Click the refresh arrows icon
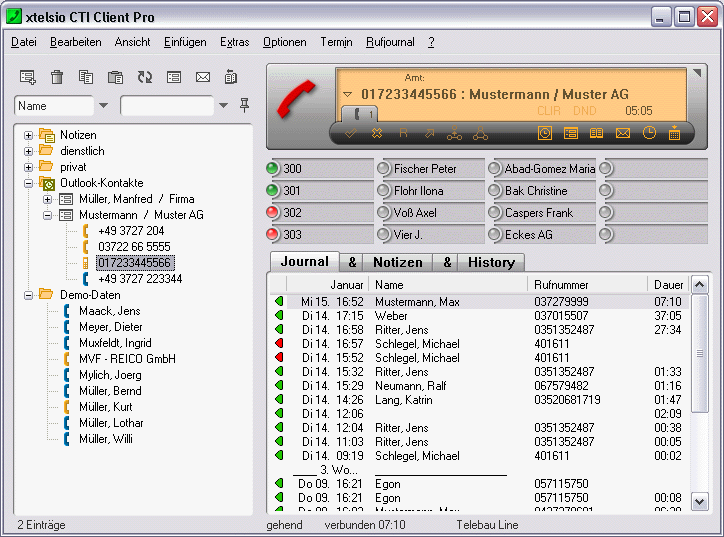This screenshot has height=537, width=724. (x=145, y=77)
